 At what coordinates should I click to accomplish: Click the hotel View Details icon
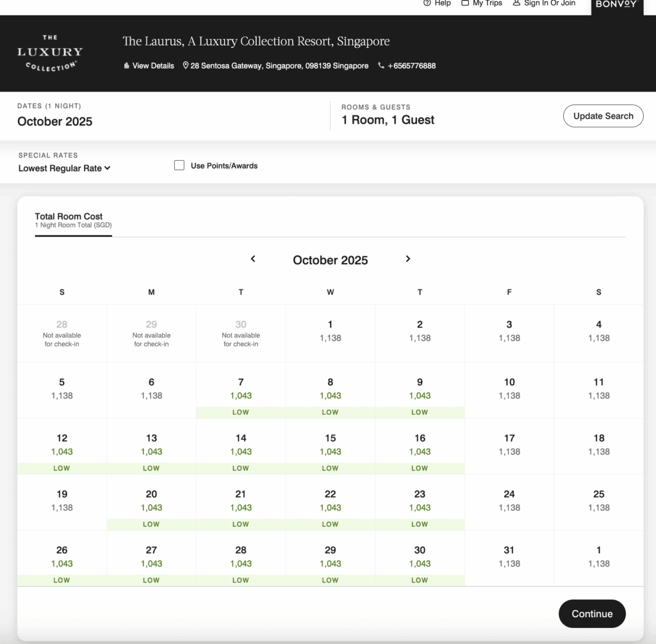[127, 66]
